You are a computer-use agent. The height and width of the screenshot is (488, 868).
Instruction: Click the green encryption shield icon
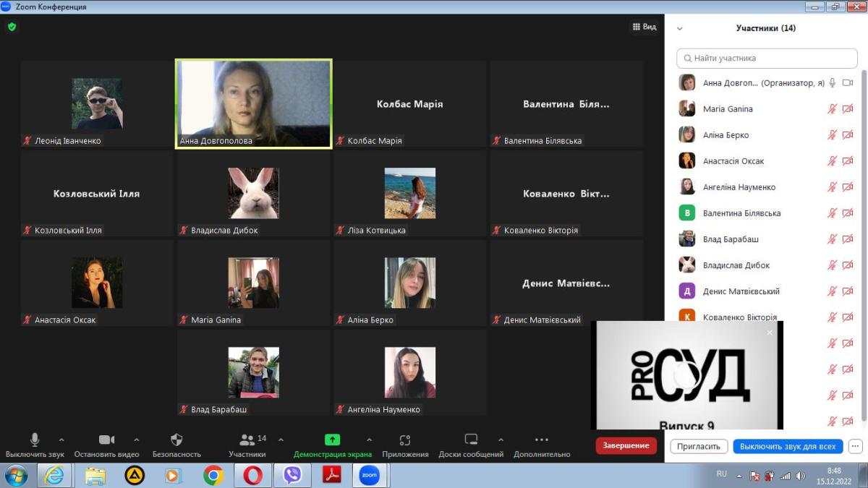pos(12,27)
